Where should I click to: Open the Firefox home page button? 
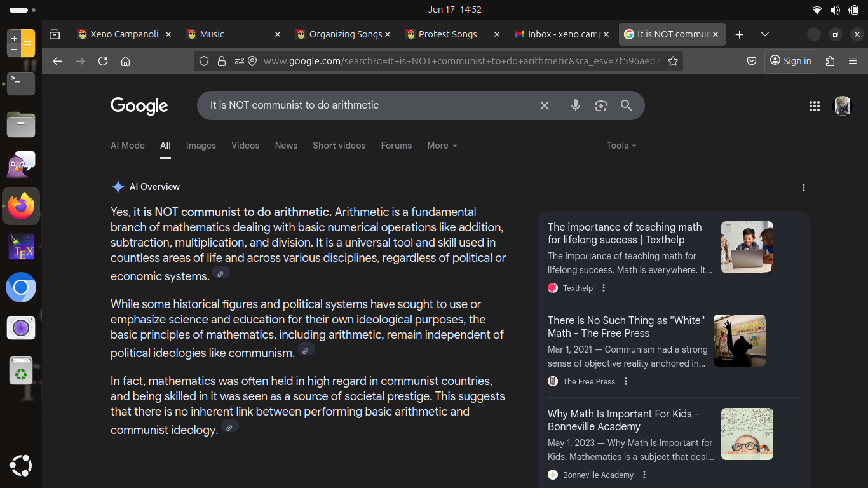click(x=126, y=61)
